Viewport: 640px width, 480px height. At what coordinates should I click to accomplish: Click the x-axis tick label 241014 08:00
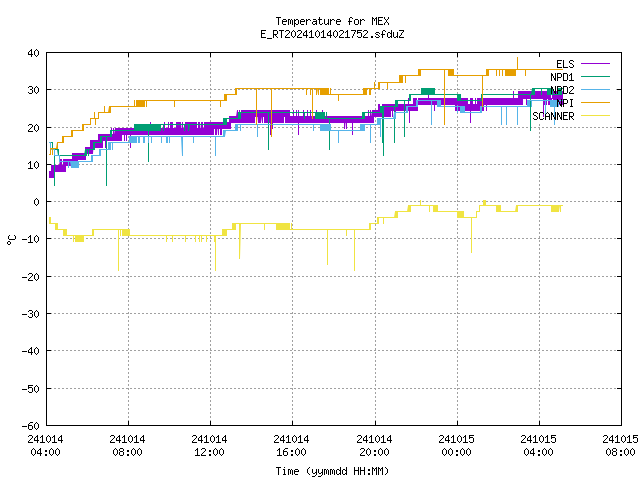pos(128,446)
